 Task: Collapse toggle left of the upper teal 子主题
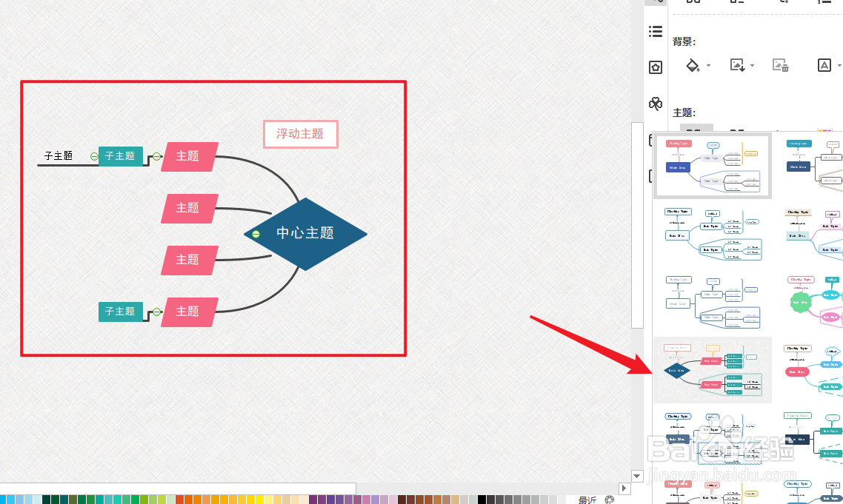(94, 156)
